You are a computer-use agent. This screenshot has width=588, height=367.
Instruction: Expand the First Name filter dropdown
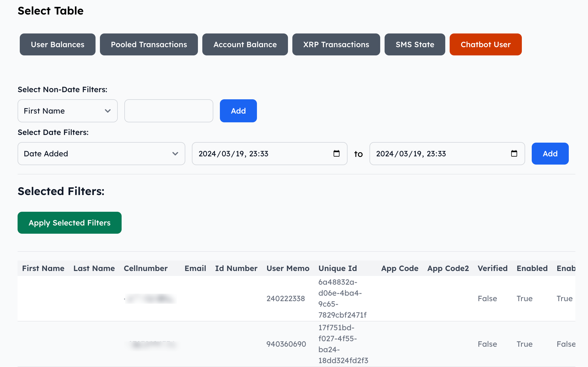pos(68,111)
